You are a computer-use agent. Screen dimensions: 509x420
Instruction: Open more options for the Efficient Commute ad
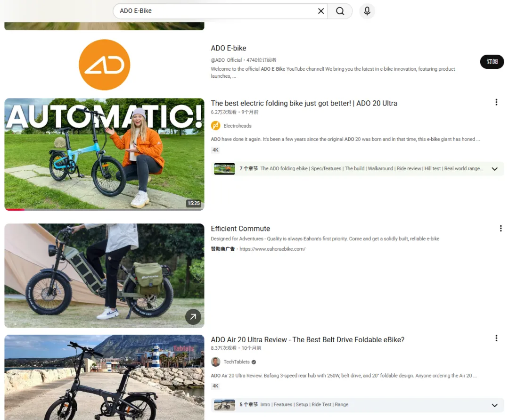coord(501,229)
